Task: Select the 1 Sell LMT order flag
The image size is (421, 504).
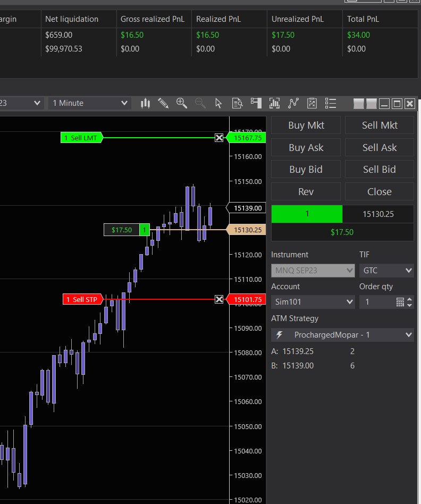Action: (82, 138)
